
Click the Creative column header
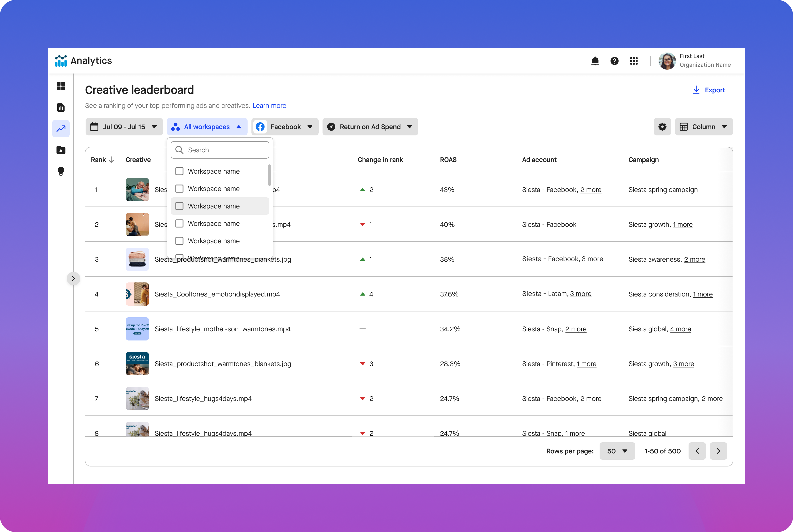138,160
